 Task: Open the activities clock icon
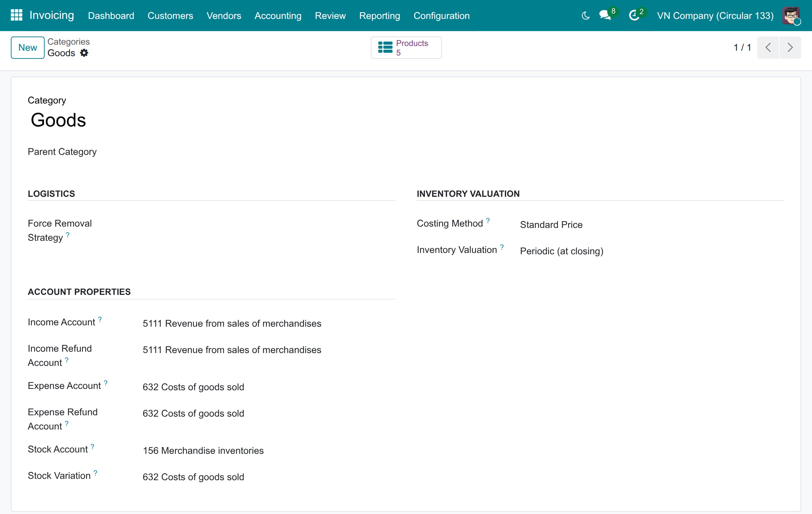pyautogui.click(x=634, y=16)
